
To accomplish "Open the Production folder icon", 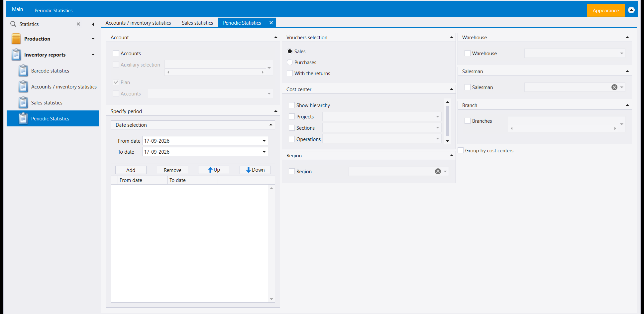I will click(16, 39).
